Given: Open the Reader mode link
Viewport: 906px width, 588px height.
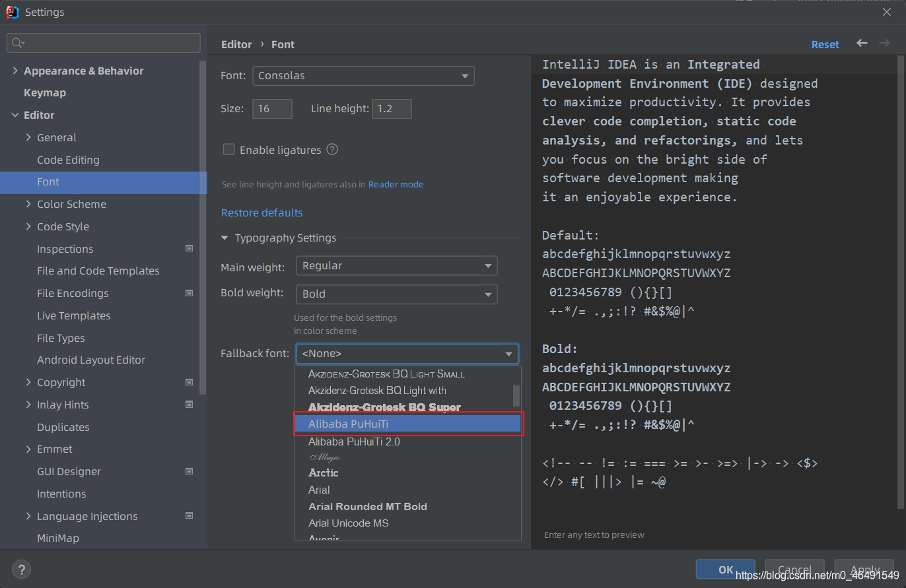Looking at the screenshot, I should click(x=396, y=184).
